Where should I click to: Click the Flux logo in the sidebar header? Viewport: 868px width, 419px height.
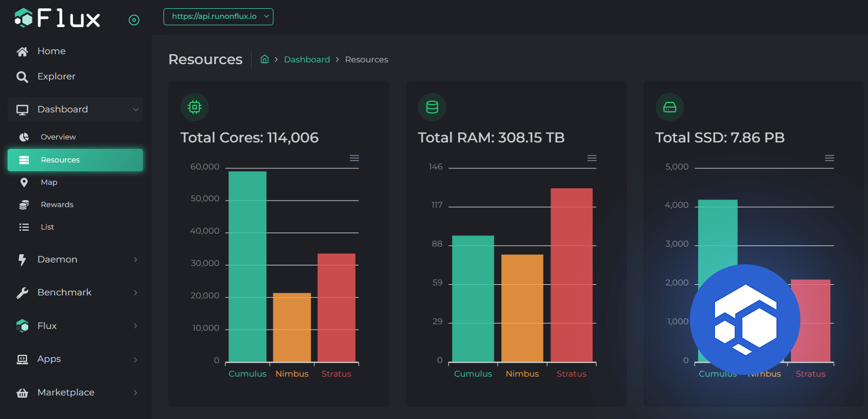click(57, 18)
